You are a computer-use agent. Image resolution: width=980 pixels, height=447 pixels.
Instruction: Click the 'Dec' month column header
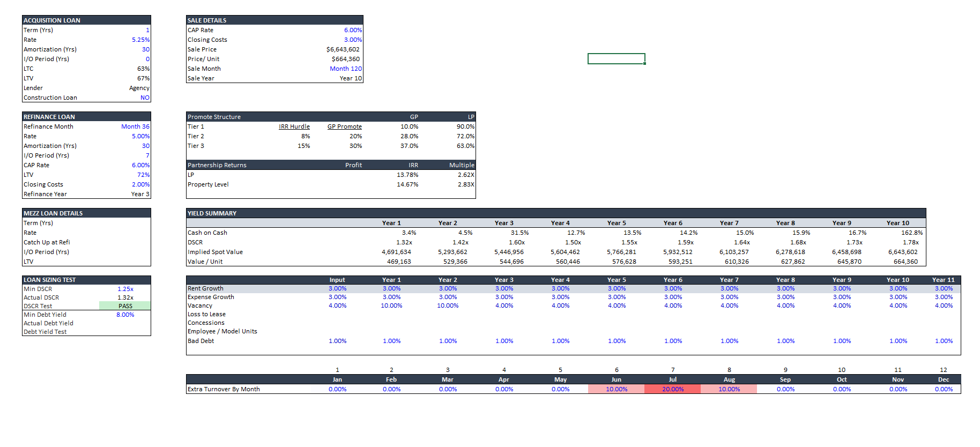[944, 379]
